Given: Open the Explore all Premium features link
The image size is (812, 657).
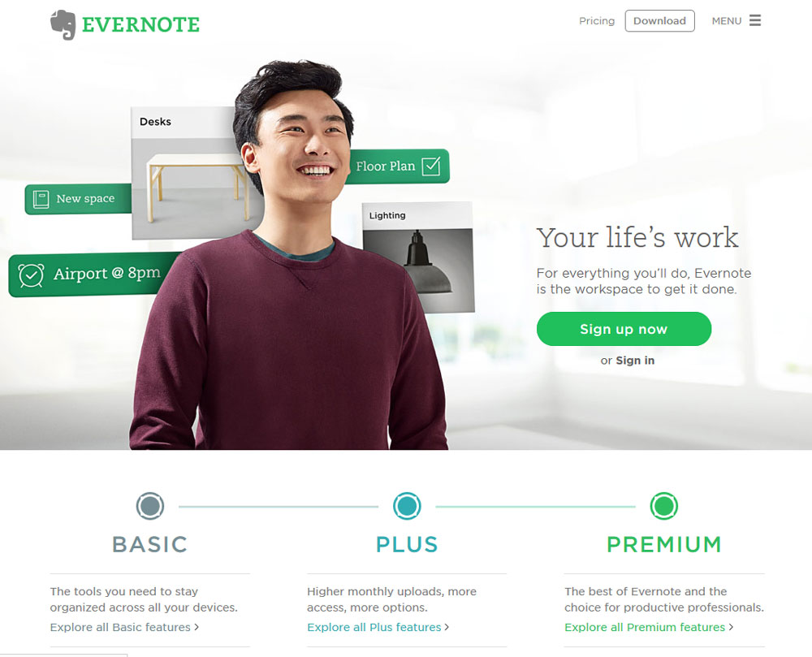Looking at the screenshot, I should click(x=645, y=627).
